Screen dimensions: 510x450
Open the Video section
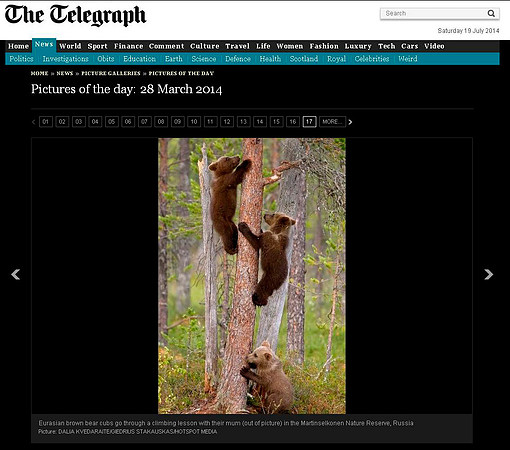point(434,46)
